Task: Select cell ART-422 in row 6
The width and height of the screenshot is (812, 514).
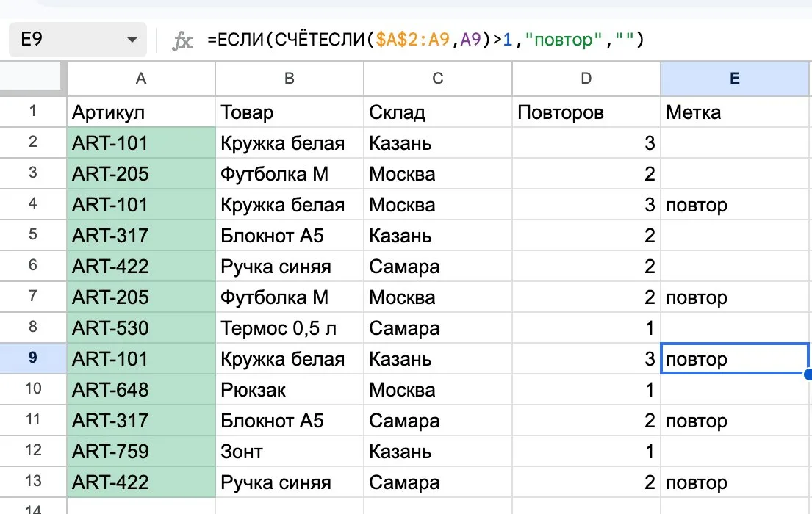Action: pos(141,266)
